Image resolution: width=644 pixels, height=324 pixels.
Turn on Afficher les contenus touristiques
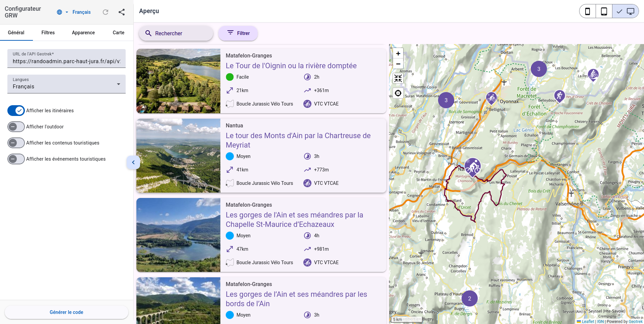(16, 143)
